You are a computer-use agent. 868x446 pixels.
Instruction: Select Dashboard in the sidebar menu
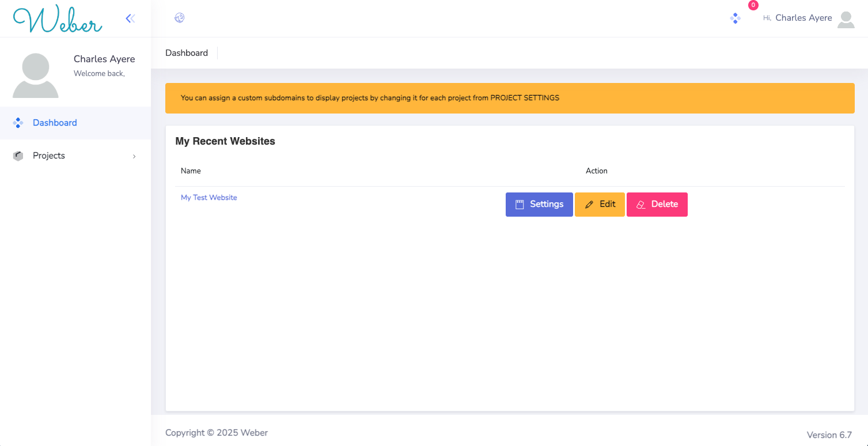coord(55,123)
